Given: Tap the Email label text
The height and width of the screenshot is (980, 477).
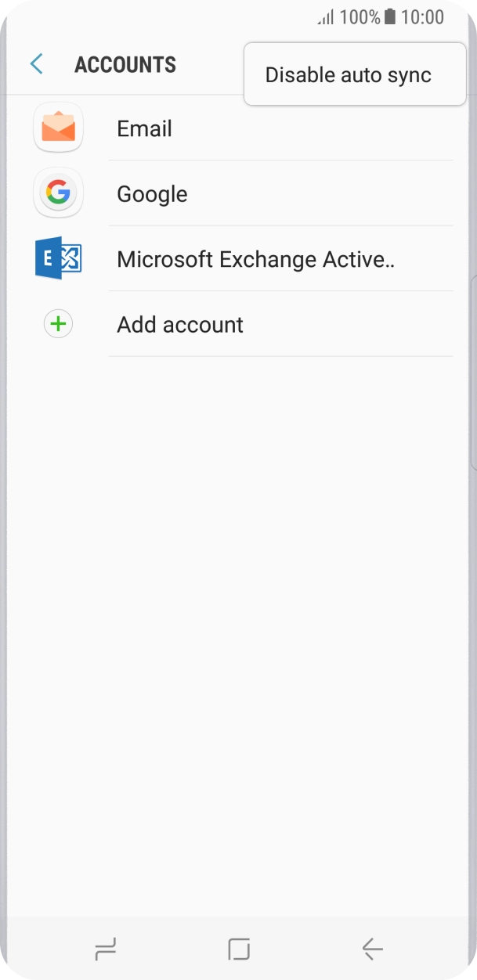Looking at the screenshot, I should [x=144, y=128].
